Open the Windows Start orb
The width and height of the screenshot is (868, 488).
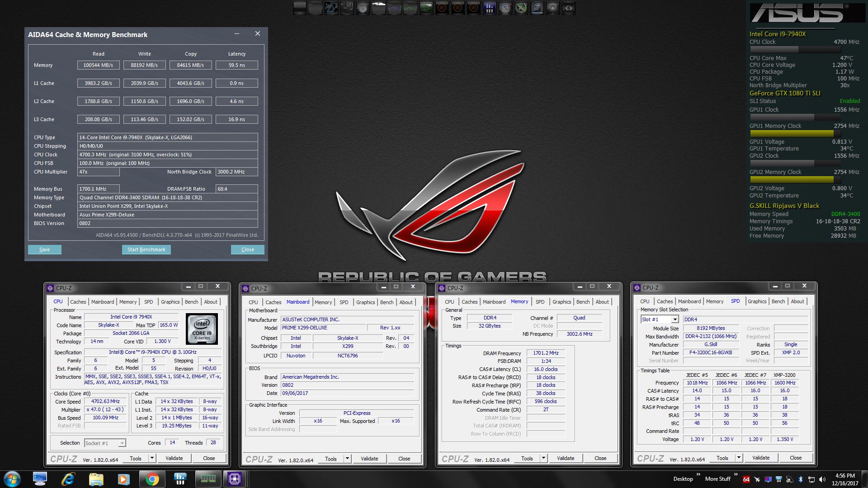(12, 479)
